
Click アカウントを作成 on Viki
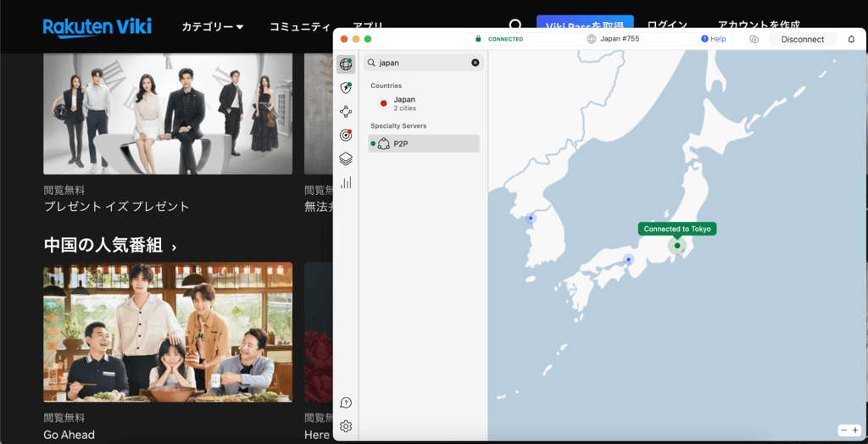point(759,25)
